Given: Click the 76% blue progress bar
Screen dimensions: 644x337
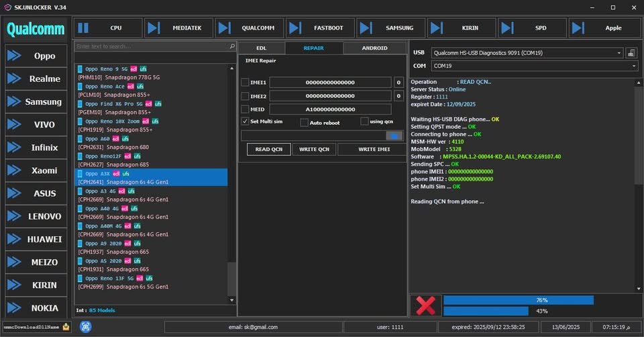Looking at the screenshot, I should 519,300.
